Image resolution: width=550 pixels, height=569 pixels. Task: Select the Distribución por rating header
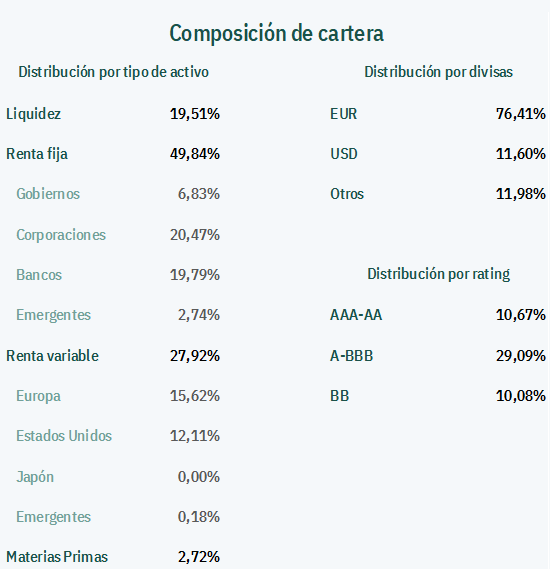click(x=439, y=274)
